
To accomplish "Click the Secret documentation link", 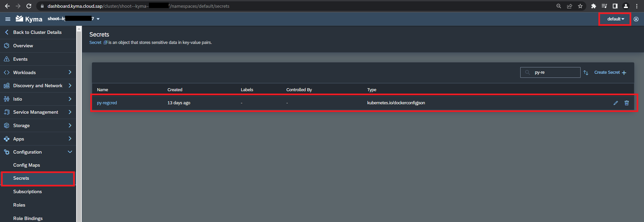I will coord(95,43).
